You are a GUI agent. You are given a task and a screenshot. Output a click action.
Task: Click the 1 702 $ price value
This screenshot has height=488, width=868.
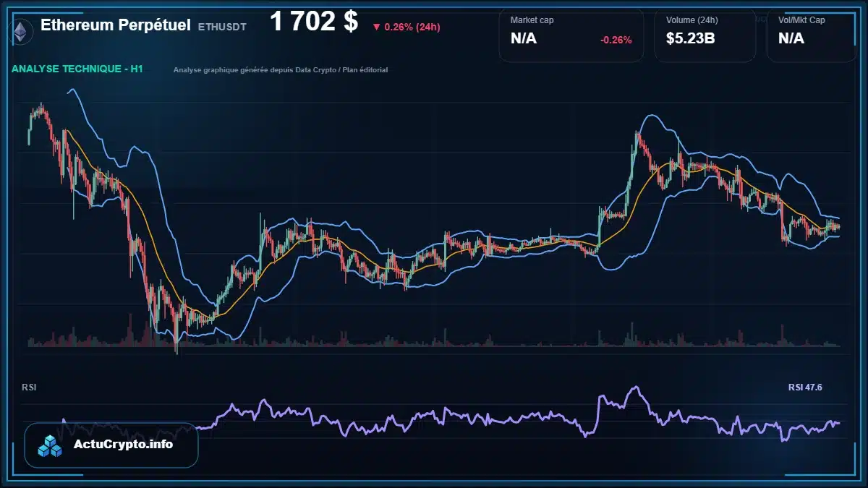314,22
